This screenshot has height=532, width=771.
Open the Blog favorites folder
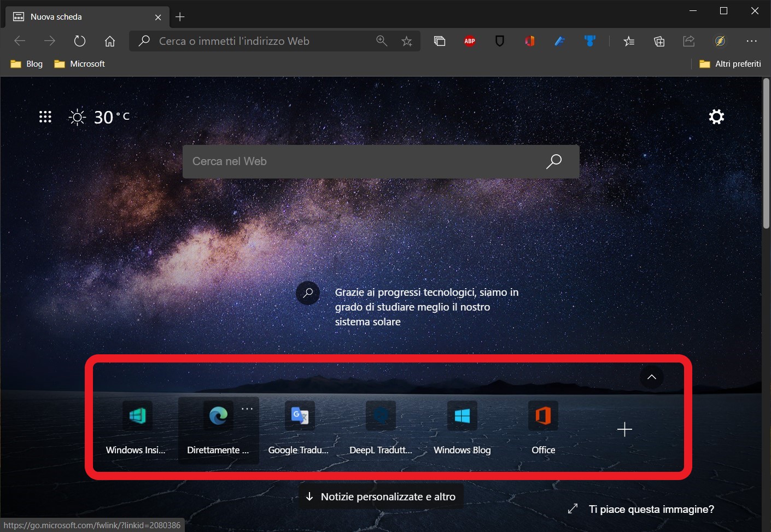(x=27, y=64)
